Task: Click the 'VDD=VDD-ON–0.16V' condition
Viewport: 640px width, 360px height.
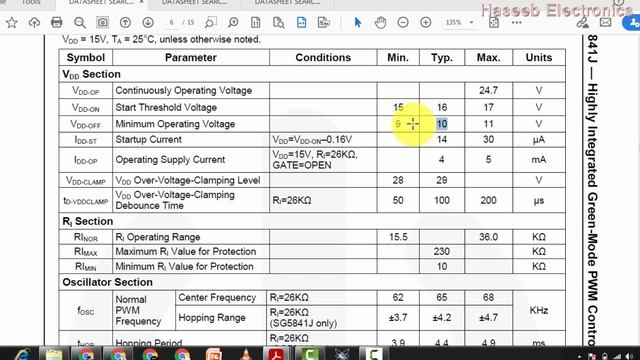Action: pos(312,140)
